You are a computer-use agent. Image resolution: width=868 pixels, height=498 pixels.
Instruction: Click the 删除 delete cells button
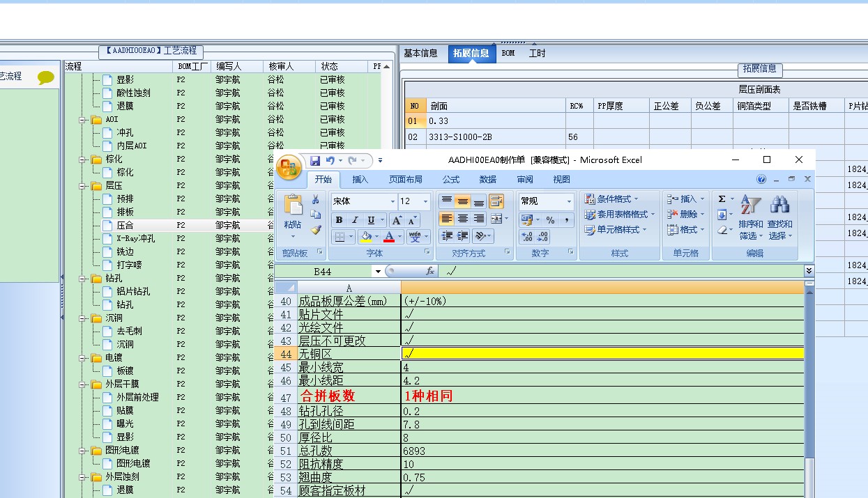(686, 215)
